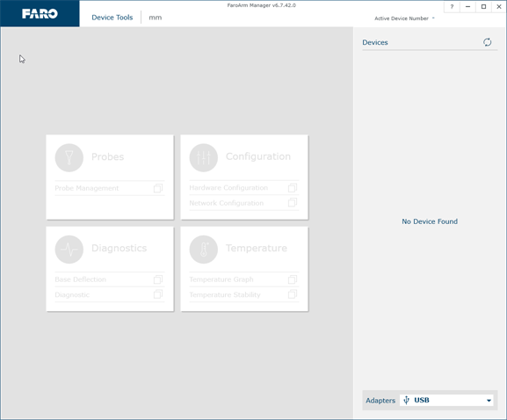Image resolution: width=507 pixels, height=420 pixels.
Task: Click the USB plug icon in Adapters
Action: point(407,401)
